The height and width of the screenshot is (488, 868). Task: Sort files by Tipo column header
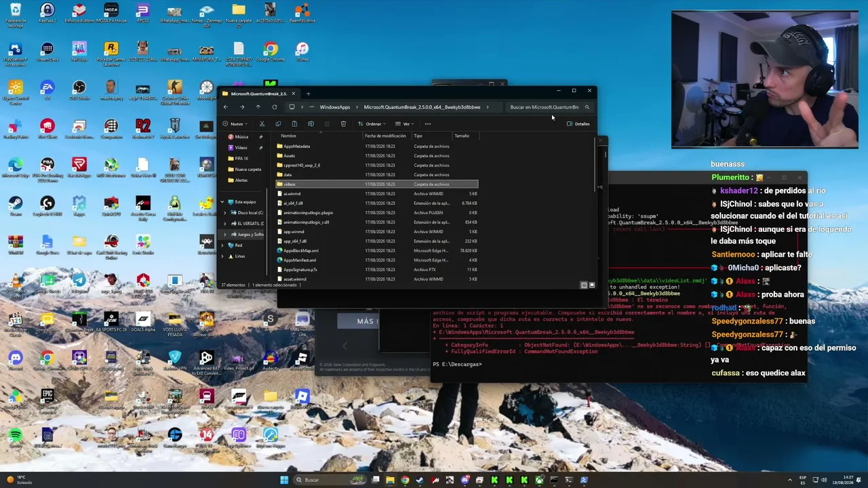coord(418,136)
